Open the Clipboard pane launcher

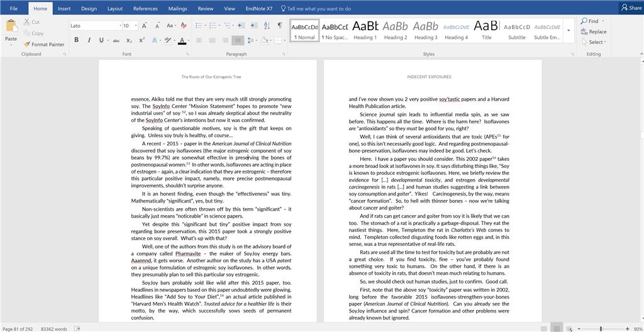65,54
